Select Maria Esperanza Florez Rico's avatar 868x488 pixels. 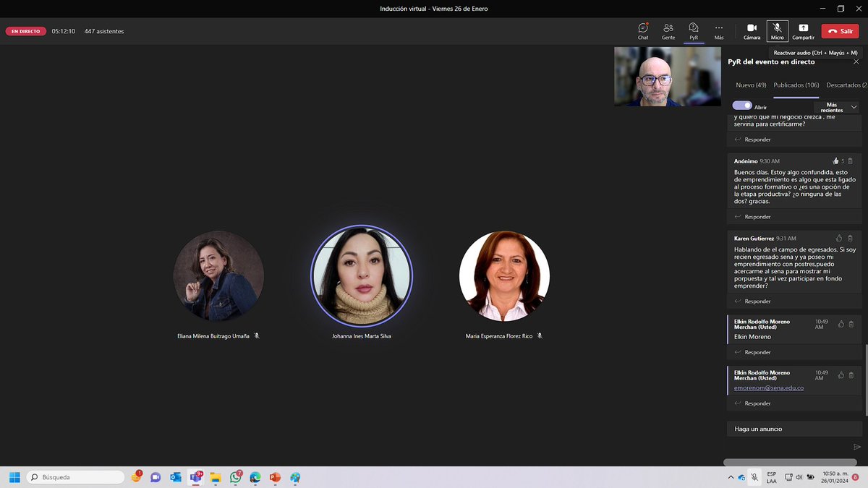pyautogui.click(x=504, y=276)
